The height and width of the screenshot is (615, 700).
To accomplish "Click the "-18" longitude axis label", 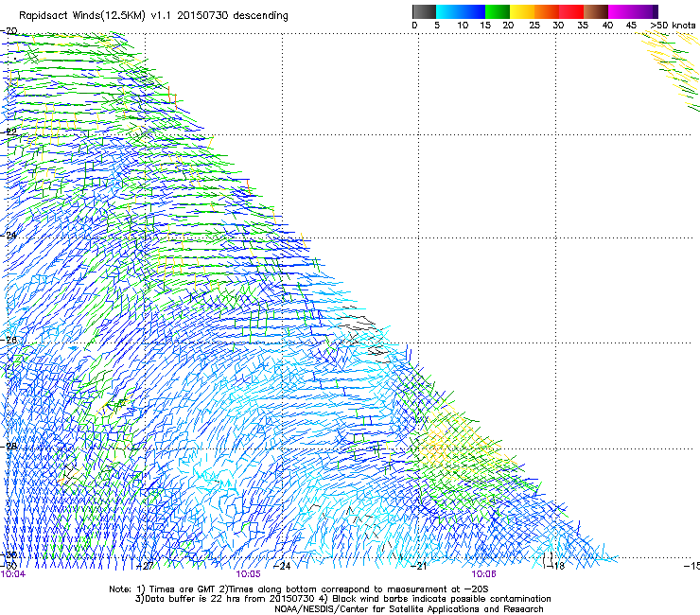I will click(555, 566).
